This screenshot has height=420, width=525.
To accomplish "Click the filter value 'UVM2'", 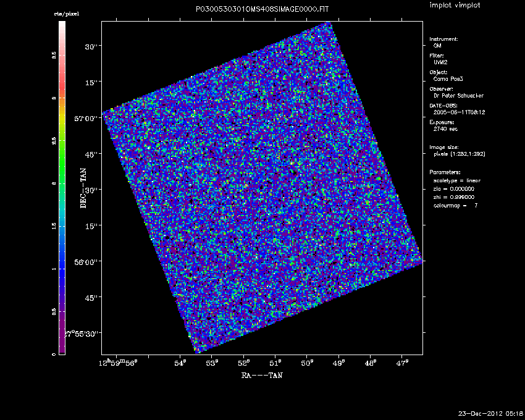I will click(x=440, y=62).
